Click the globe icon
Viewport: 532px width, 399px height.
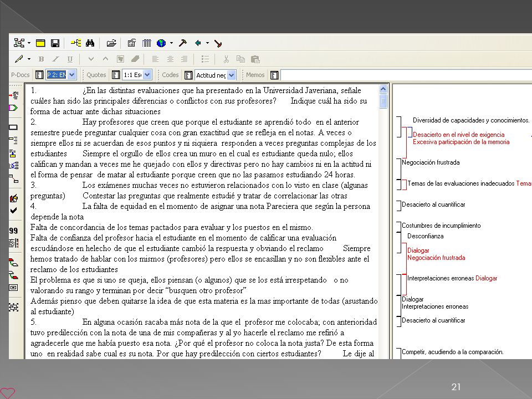click(161, 43)
